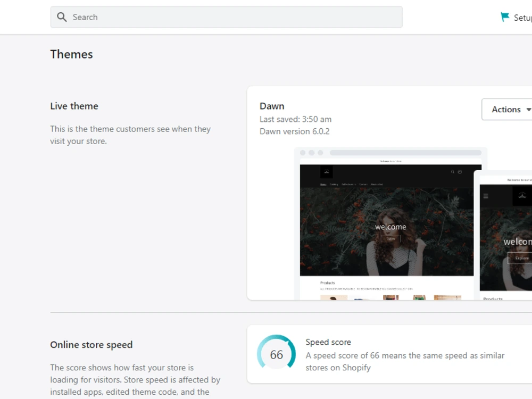Click 'Dawn version 6.0.2' text
532x399 pixels.
point(295,131)
